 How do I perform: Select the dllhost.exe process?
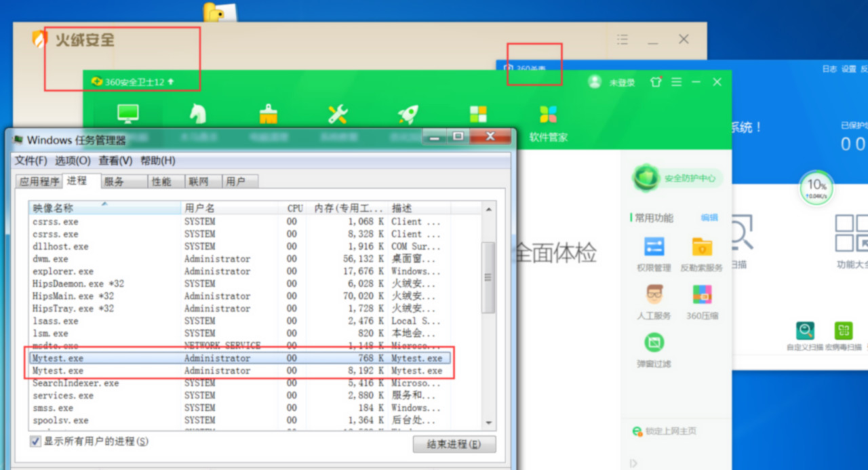[241, 246]
